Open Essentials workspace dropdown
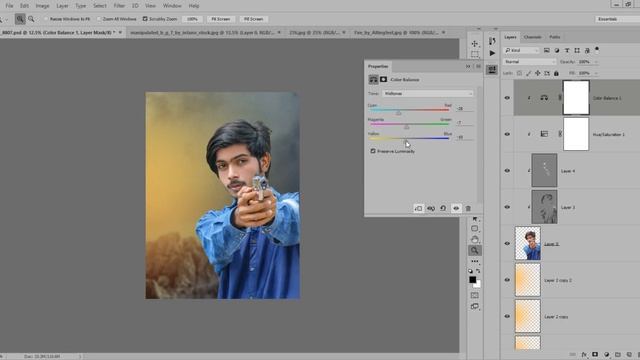The height and width of the screenshot is (360, 640). coord(617,19)
